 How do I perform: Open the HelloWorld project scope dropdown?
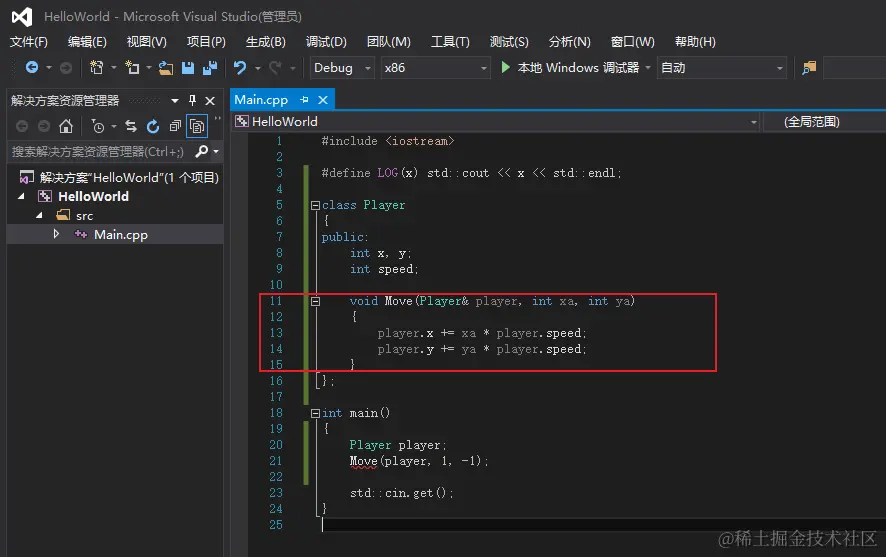[x=496, y=121]
